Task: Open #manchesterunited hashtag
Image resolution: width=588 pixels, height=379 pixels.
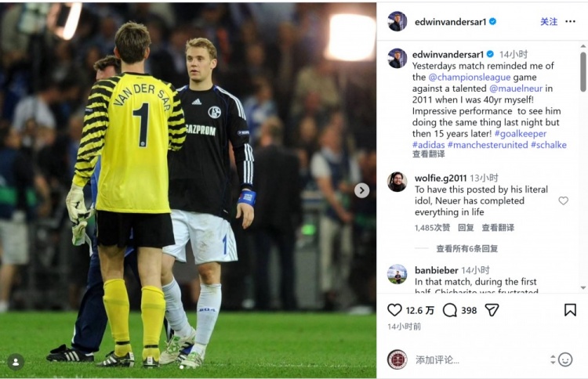Action: (x=488, y=145)
